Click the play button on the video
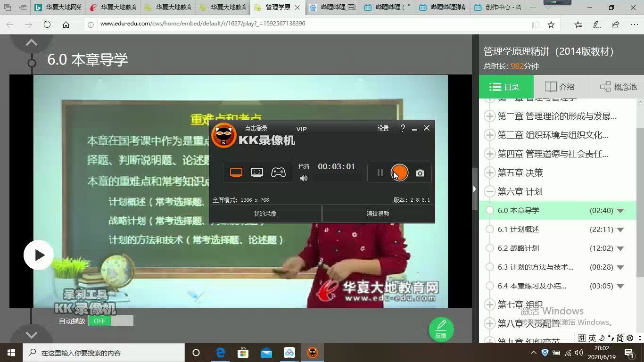 [38, 255]
